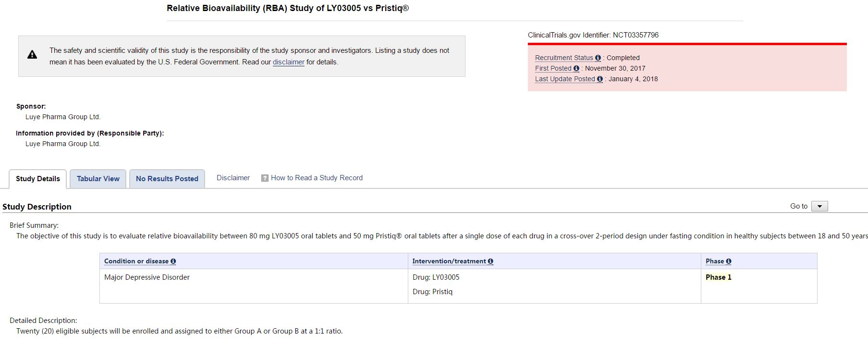Click the Drug: Pristiq entry
This screenshot has width=868, height=347.
432,292
